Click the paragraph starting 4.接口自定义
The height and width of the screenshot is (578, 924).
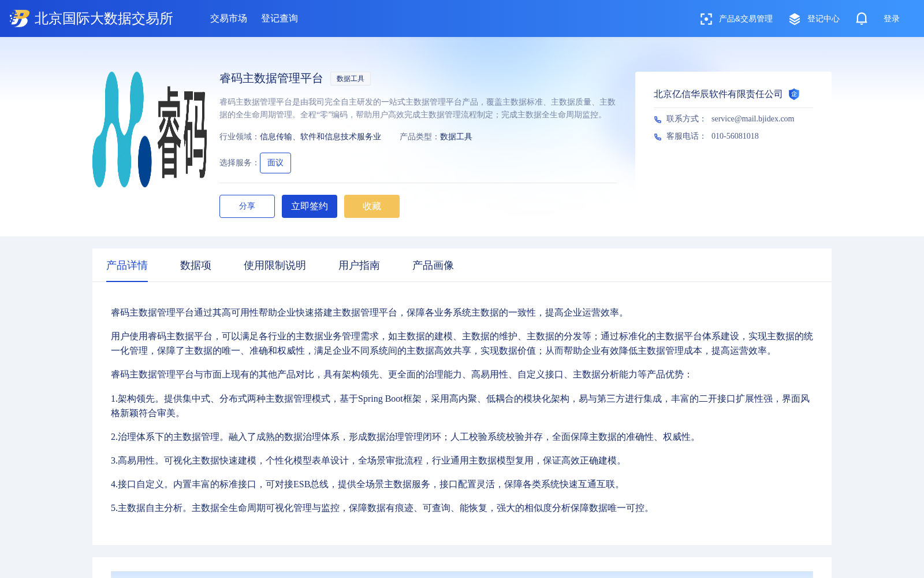click(x=368, y=484)
